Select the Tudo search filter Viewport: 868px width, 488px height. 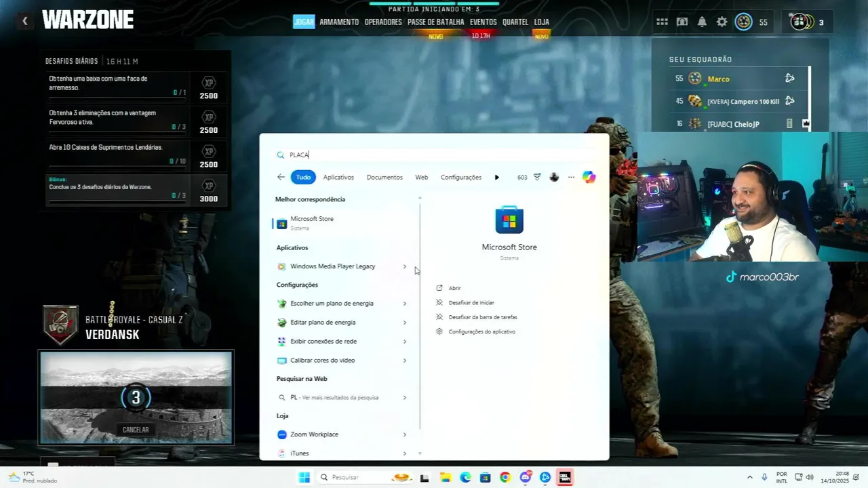coord(303,177)
